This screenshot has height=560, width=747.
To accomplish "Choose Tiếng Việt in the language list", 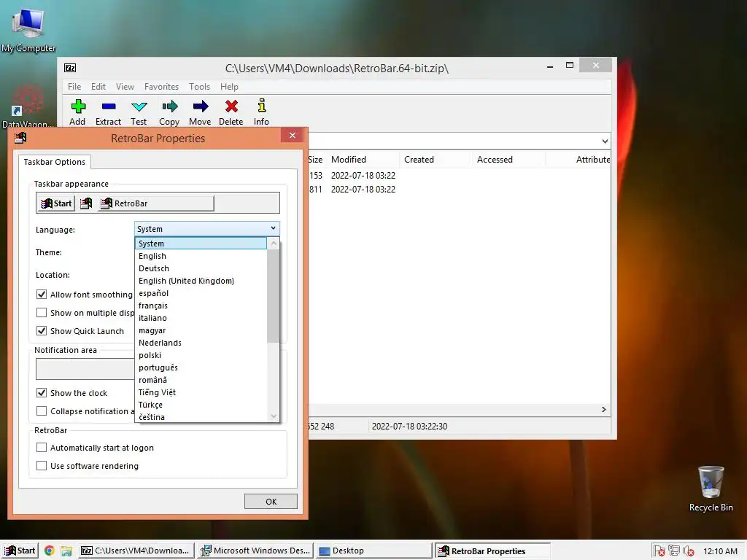I will 201,392.
